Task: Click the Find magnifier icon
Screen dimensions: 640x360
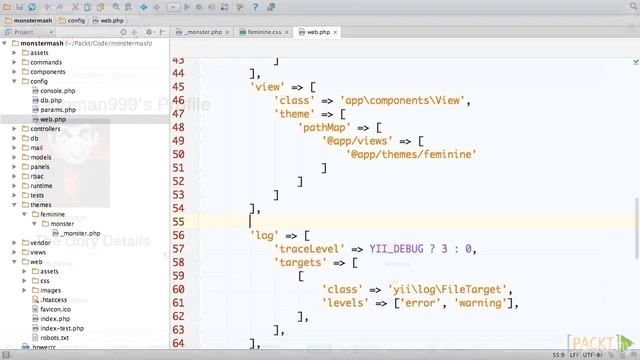Action: coord(116,7)
